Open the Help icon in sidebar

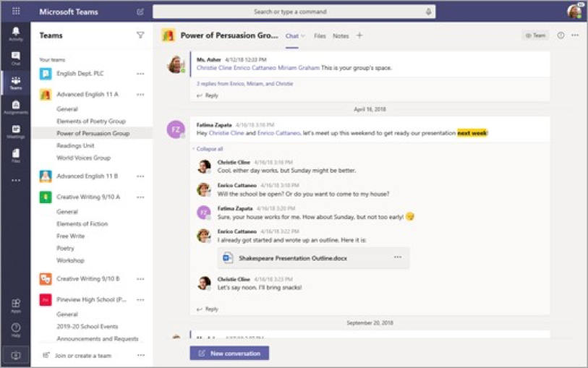[15, 330]
